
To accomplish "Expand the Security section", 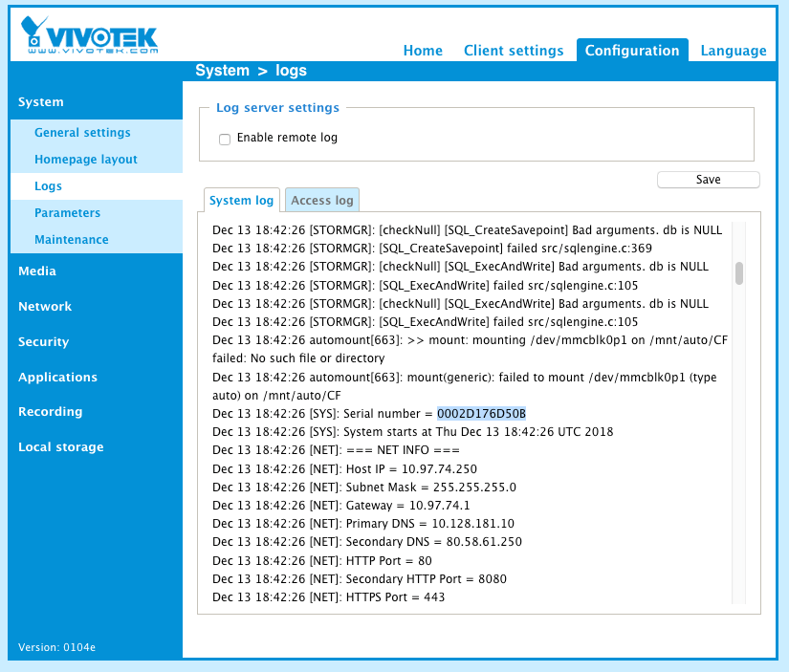I will (x=43, y=341).
